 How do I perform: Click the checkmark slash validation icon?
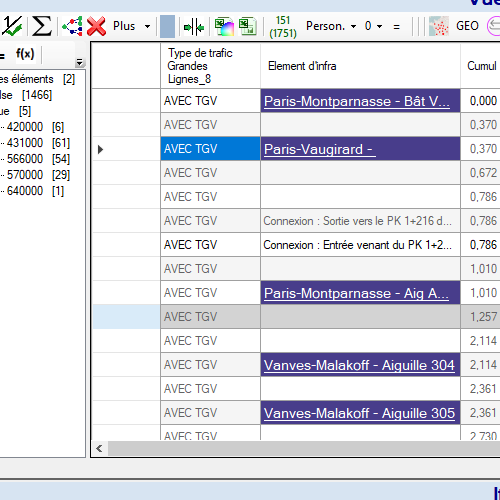click(12, 26)
